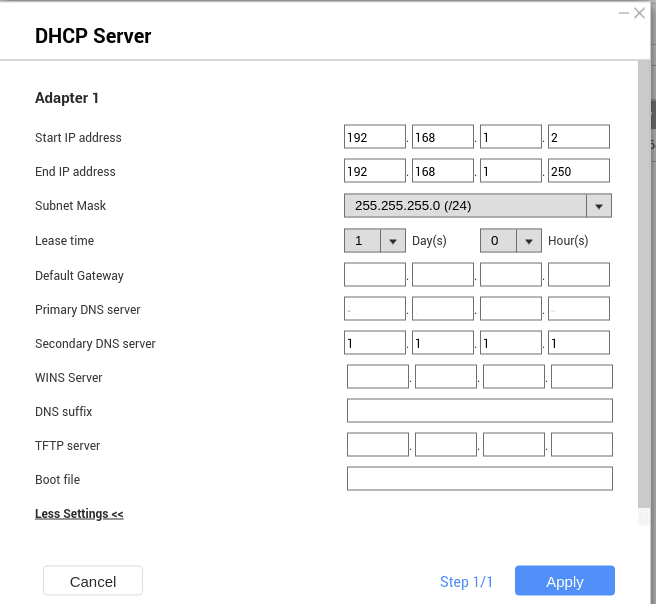656x604 pixels.
Task: Click first octet of TFTP server
Action: coord(378,445)
